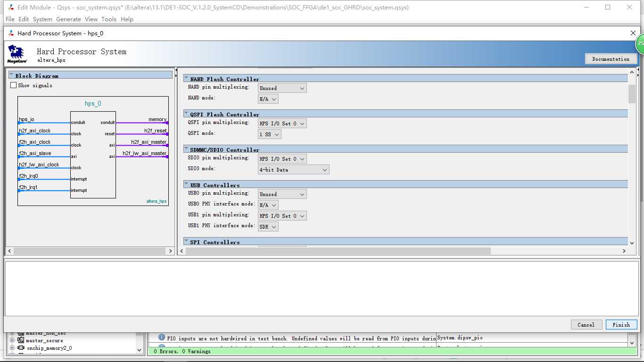Screen dimensions: 644x362
Task: Open NAND pin multiplexing dropdown
Action: click(x=282, y=88)
